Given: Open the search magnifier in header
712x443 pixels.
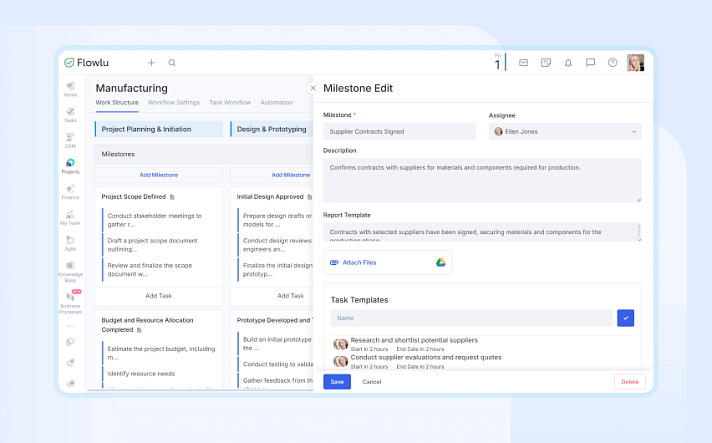Looking at the screenshot, I should 172,62.
